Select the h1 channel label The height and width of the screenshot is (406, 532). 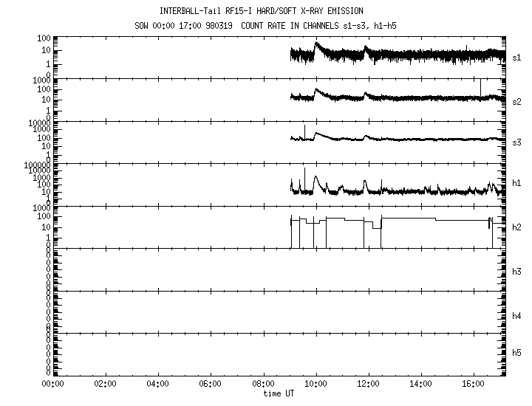pyautogui.click(x=518, y=185)
